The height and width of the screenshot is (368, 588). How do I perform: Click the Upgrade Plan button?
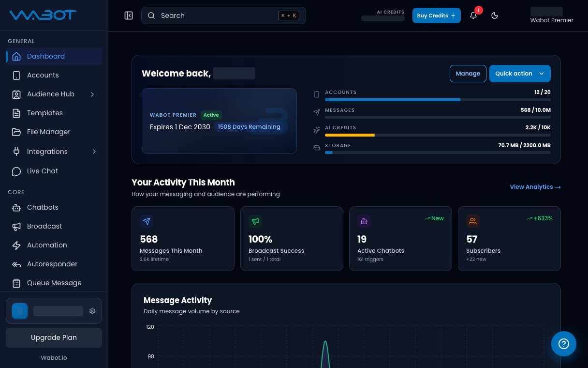coord(54,337)
